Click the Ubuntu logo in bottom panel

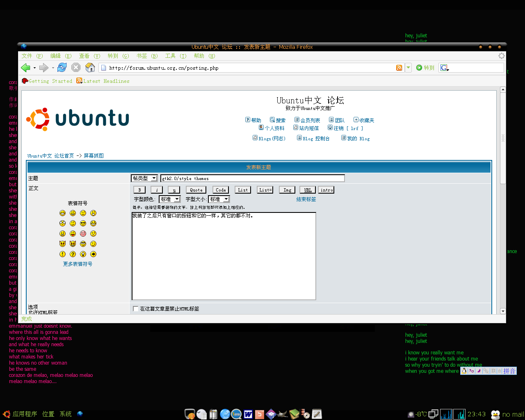click(x=6, y=414)
